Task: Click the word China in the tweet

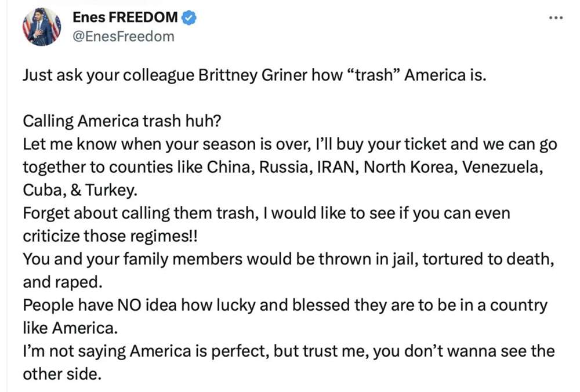Action: (232, 167)
